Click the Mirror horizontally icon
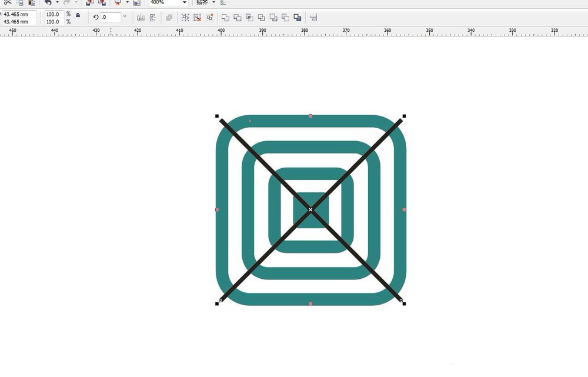 (x=141, y=18)
